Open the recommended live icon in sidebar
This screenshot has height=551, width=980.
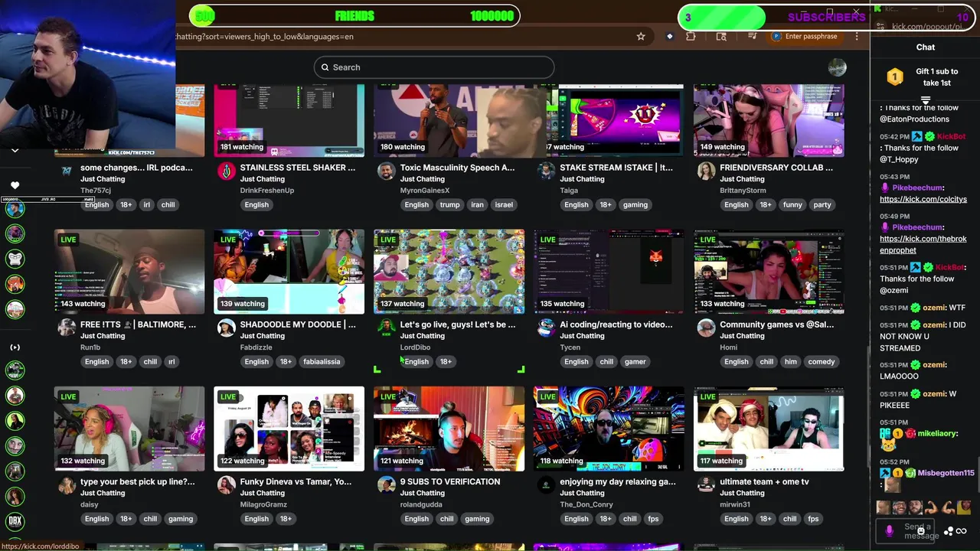[15, 347]
